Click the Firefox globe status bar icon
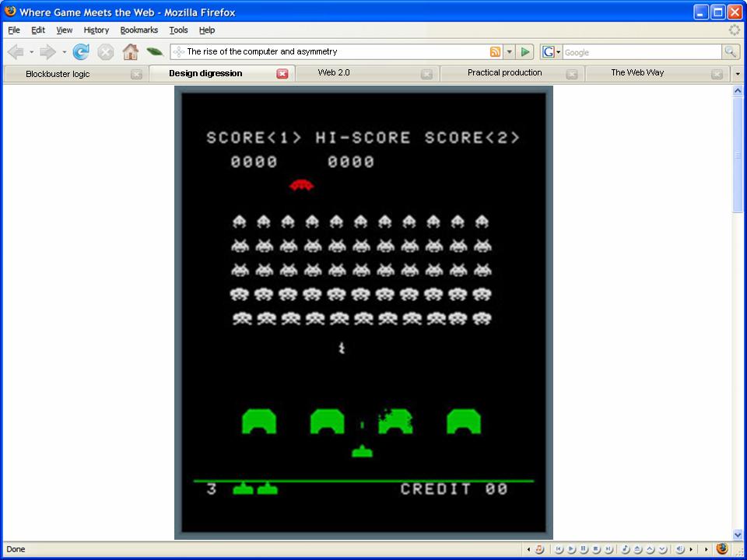 (x=722, y=548)
